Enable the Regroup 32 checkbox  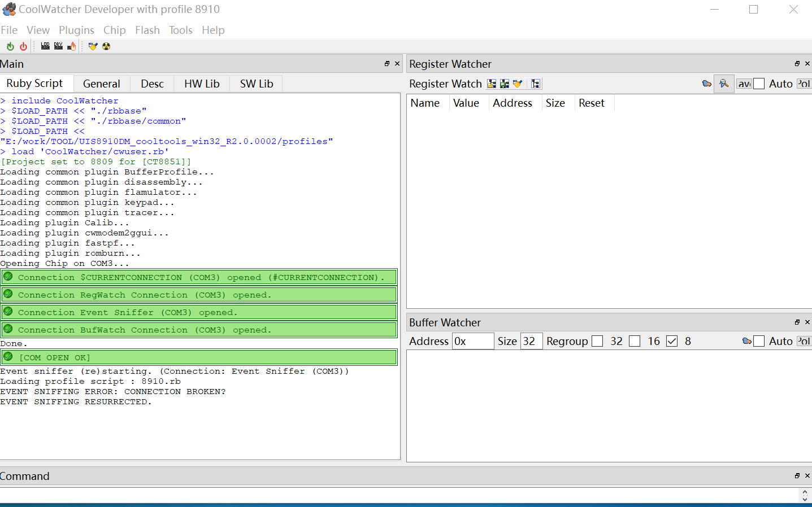coord(597,341)
